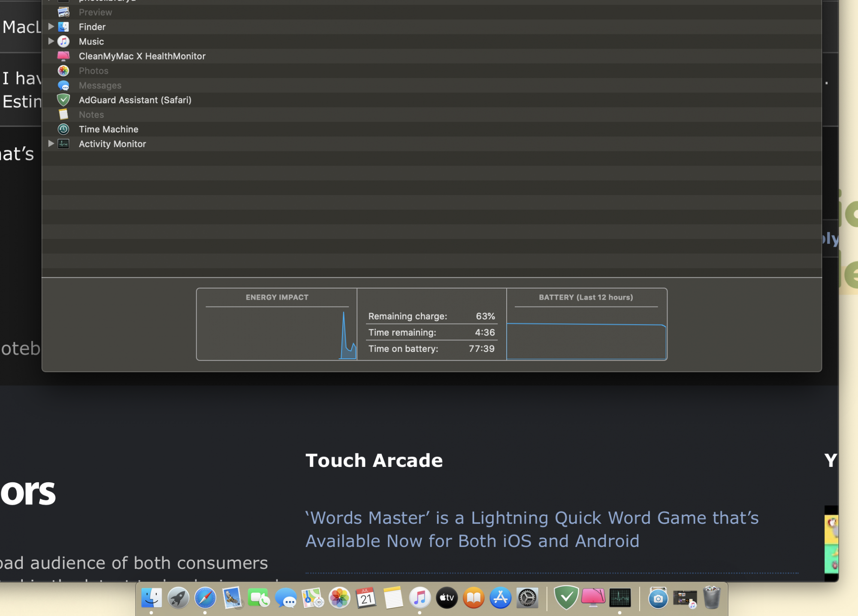
Task: Click the Notes icon in process list
Action: 63,114
